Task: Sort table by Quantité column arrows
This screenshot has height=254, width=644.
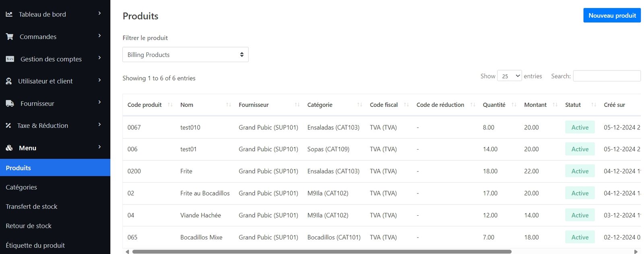Action: [514, 105]
